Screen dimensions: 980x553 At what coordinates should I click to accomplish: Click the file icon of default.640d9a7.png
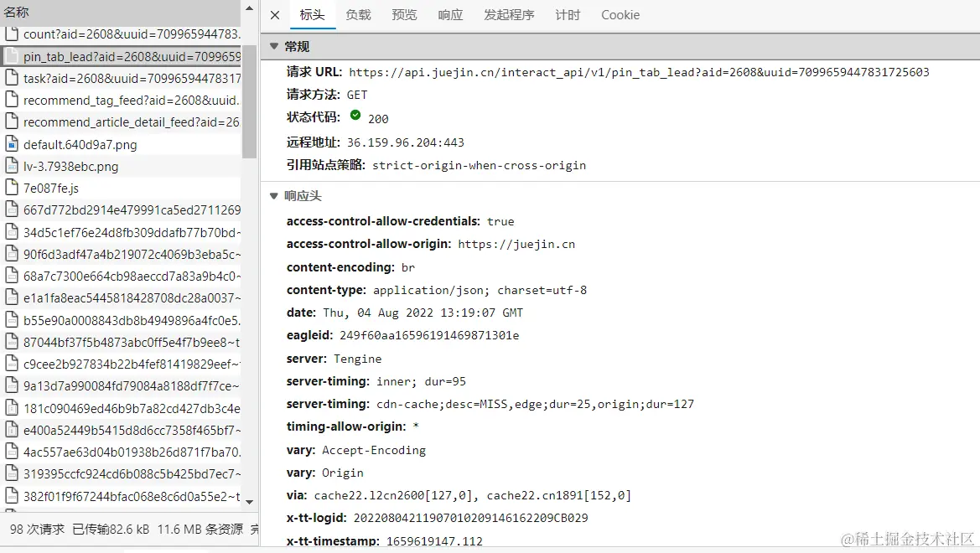point(11,144)
